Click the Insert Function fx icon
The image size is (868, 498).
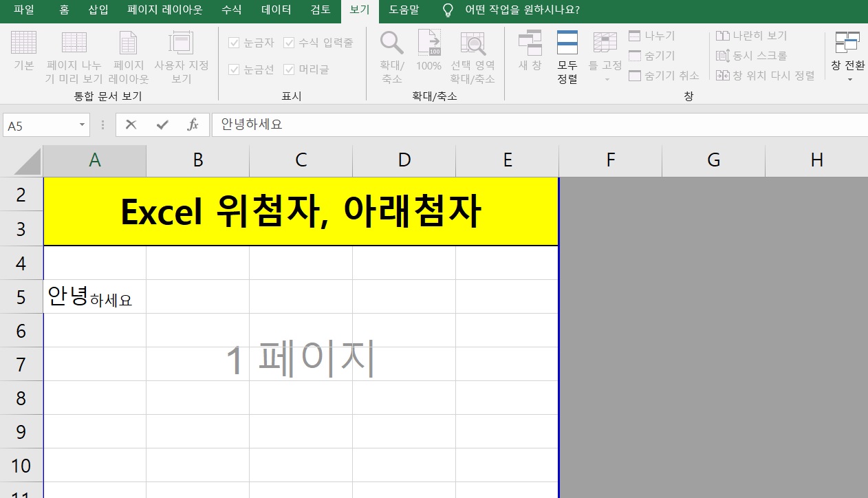tap(193, 124)
